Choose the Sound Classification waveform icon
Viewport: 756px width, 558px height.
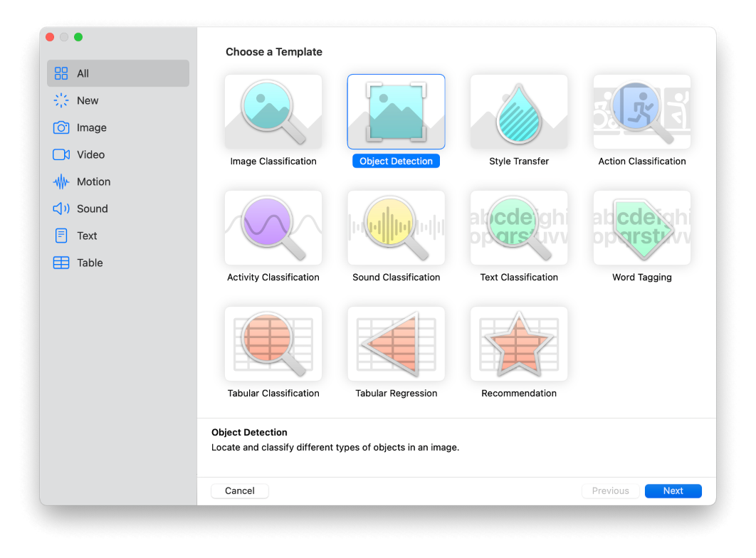[397, 228]
